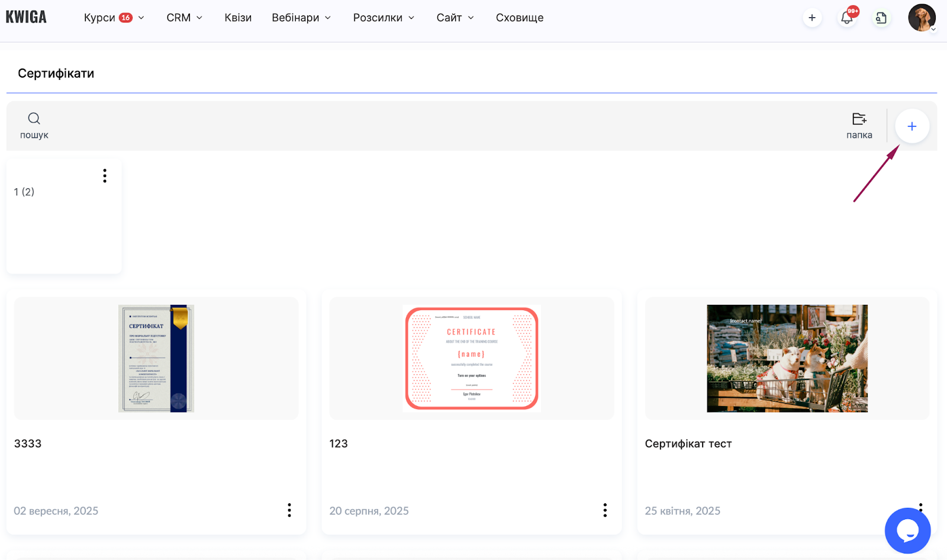This screenshot has height=560, width=947.
Task: Click the quick-add plus in top header
Action: 812,18
